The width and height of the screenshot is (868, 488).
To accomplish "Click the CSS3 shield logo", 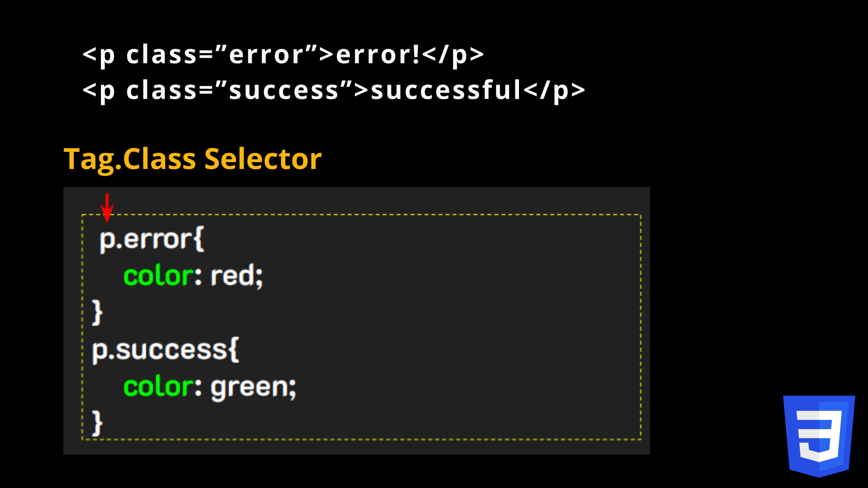I will (x=819, y=436).
